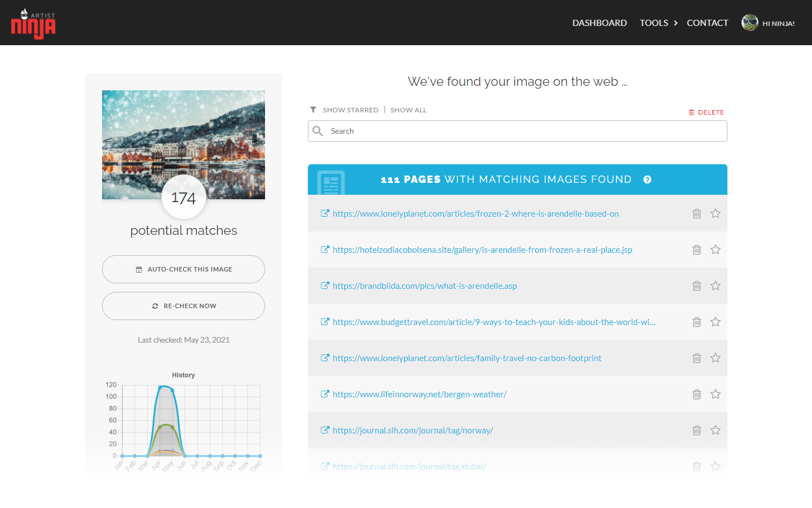This screenshot has height=508, width=812.
Task: Star the brandbilda result
Action: tap(716, 286)
